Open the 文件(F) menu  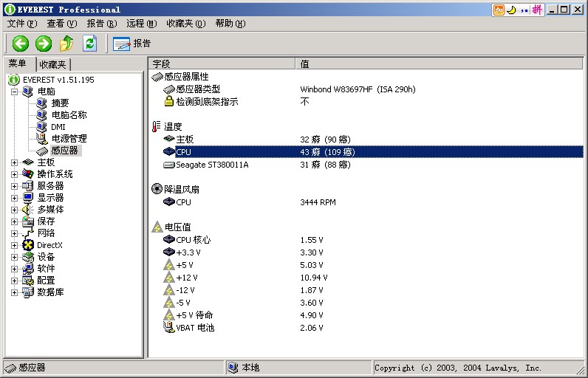coord(22,24)
